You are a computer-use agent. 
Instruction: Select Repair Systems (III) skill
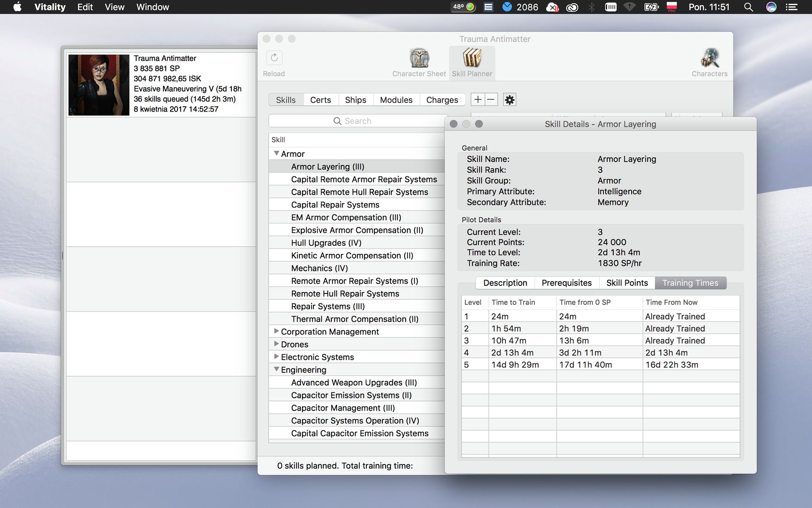click(356, 306)
